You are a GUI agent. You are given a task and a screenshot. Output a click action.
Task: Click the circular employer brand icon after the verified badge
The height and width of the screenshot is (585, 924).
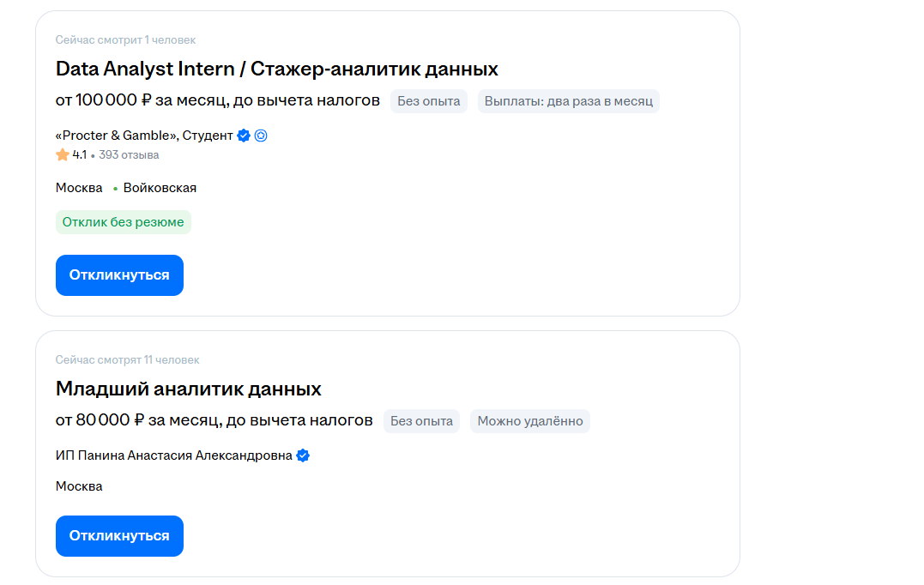261,135
